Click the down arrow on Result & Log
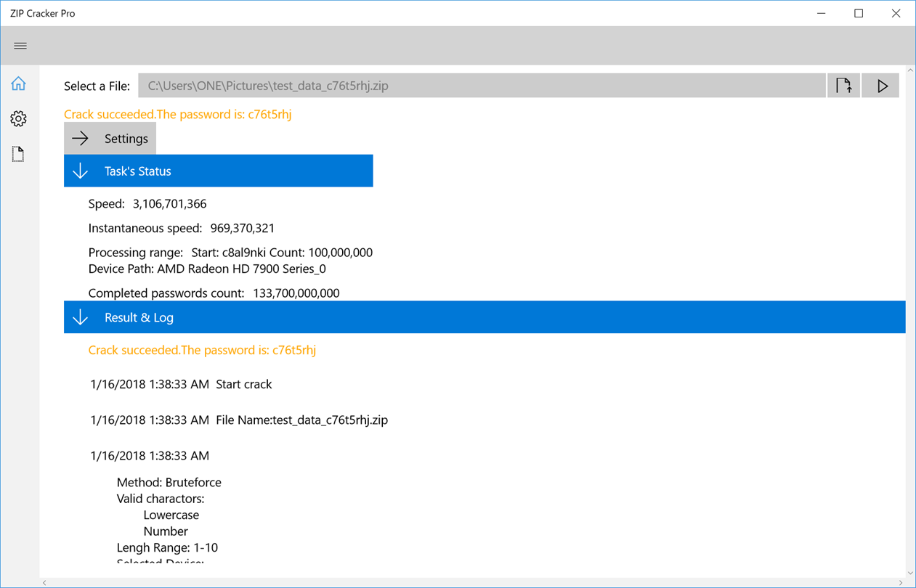 80,318
